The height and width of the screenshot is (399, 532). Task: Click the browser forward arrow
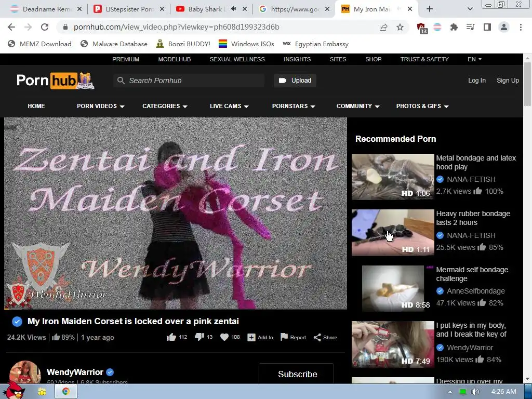pyautogui.click(x=28, y=27)
